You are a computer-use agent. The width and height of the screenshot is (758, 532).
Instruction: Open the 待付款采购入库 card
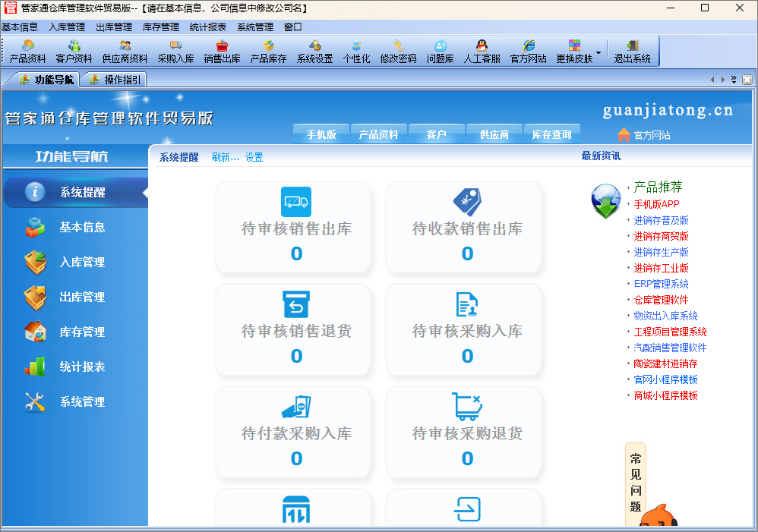(x=293, y=432)
